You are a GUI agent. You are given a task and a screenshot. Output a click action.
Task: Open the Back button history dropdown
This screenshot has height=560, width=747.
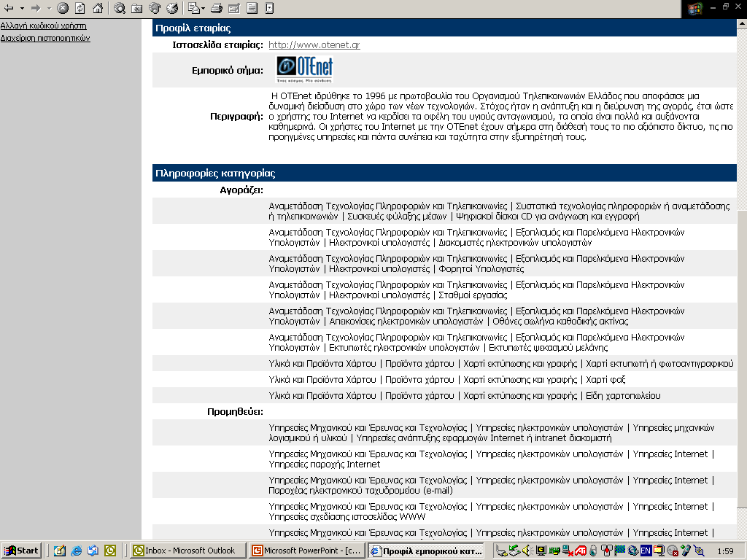(x=22, y=9)
